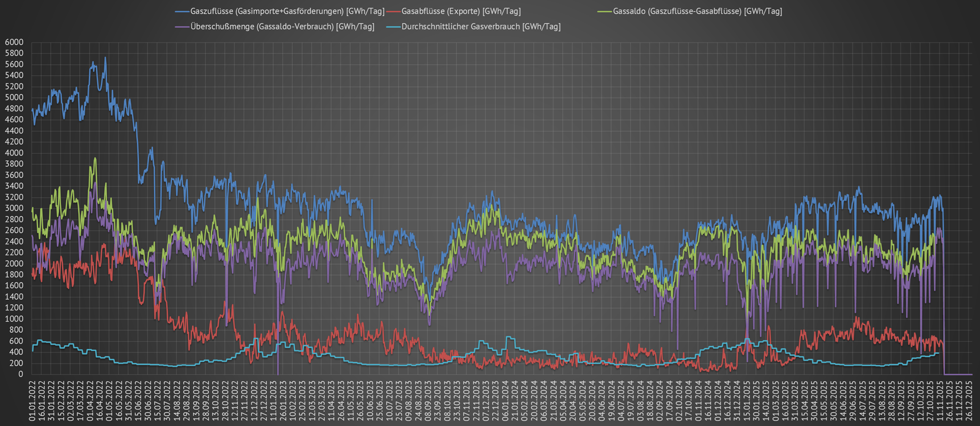Click the 3000 y-axis tick label
This screenshot has width=980, height=426.
[14, 208]
